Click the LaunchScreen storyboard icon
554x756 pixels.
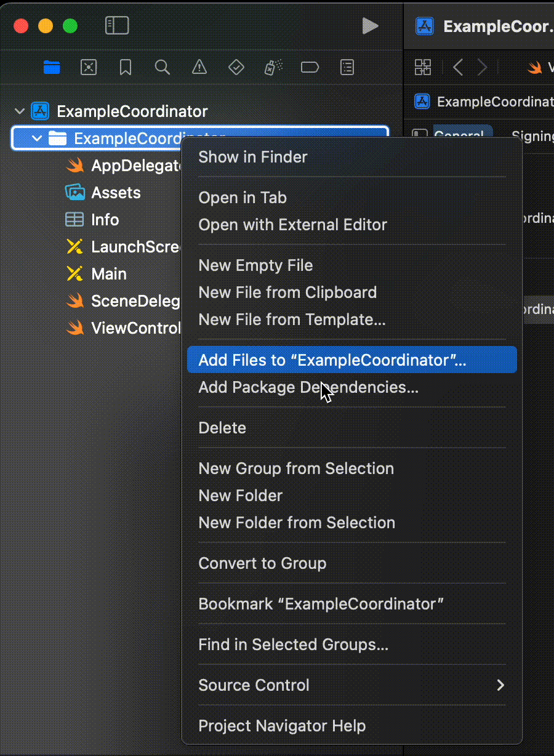pyautogui.click(x=74, y=247)
